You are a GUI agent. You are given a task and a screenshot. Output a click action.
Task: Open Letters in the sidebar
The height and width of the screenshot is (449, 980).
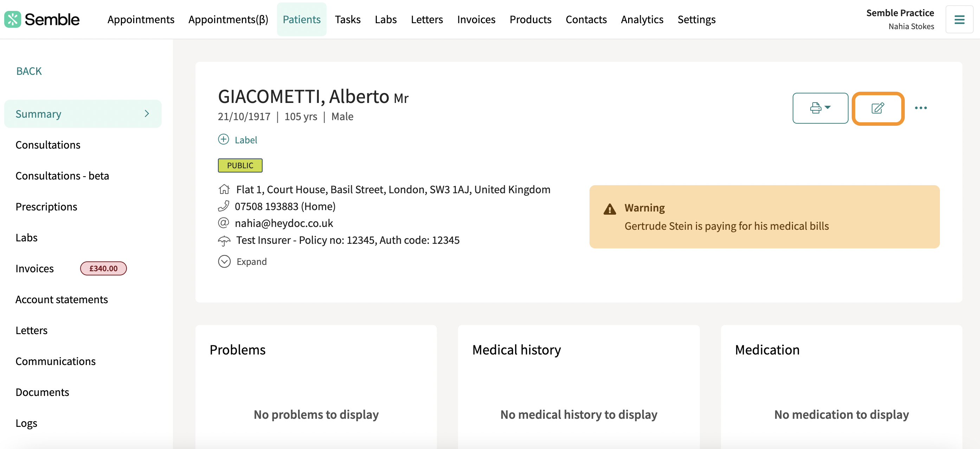[32, 330]
